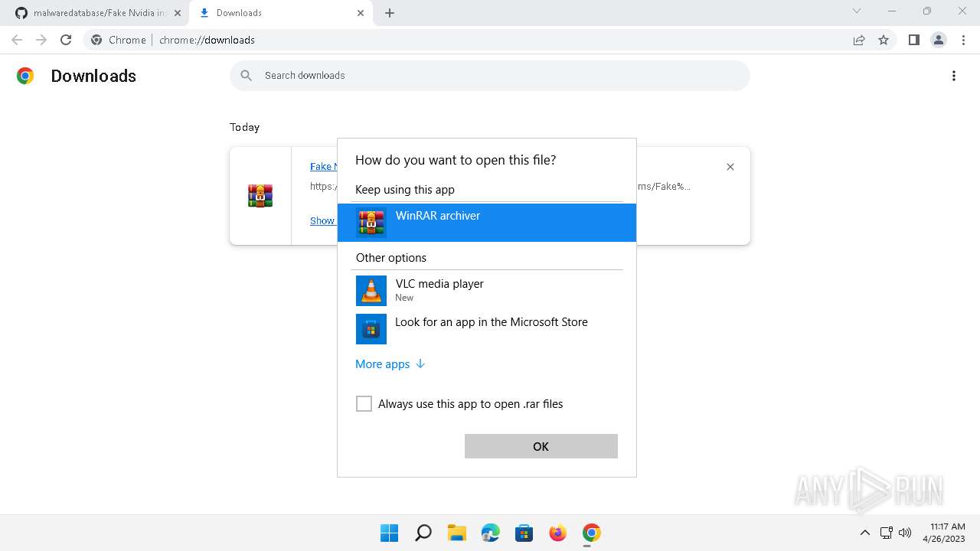The height and width of the screenshot is (551, 980).
Task: Reload the downloads page
Action: click(x=66, y=40)
